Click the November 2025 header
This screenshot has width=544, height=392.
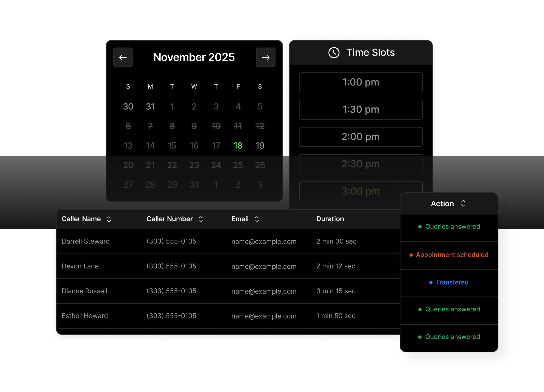(194, 57)
